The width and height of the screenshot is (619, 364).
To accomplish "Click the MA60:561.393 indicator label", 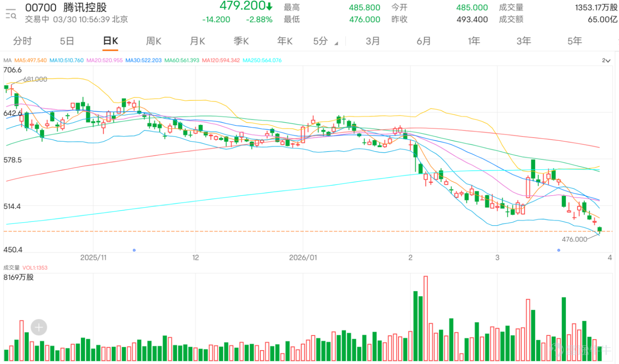I will coord(182,60).
